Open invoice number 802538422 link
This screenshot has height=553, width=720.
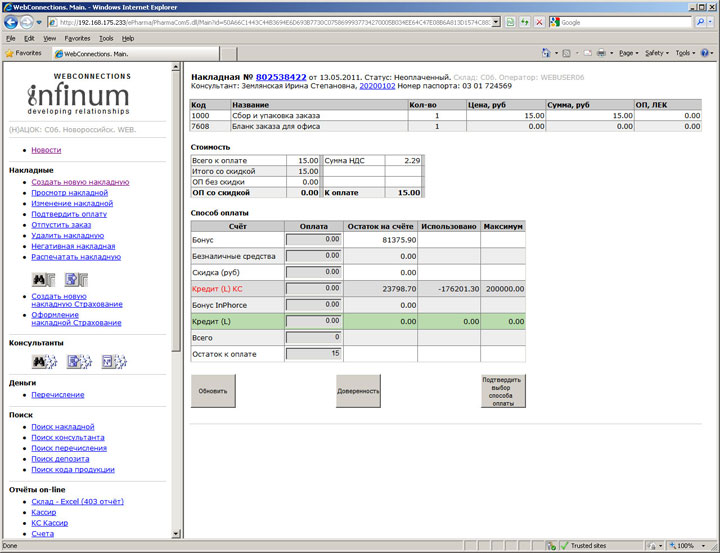tap(281, 77)
